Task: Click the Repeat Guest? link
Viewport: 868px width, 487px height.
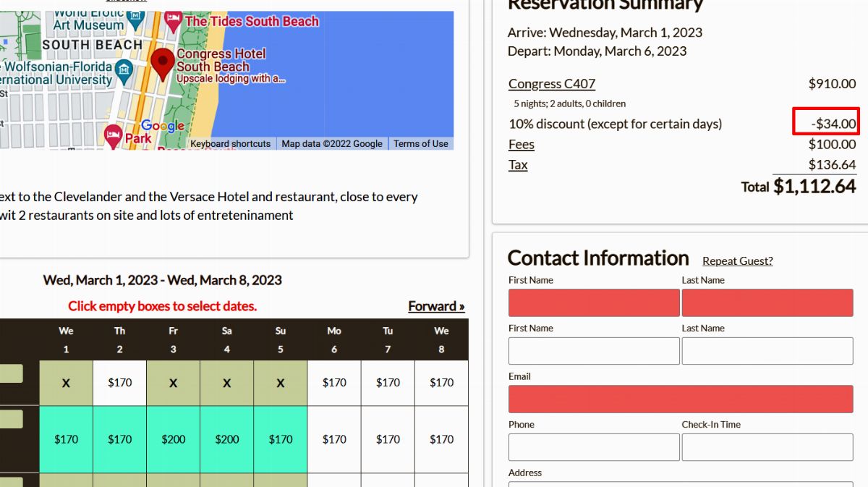Action: (737, 261)
